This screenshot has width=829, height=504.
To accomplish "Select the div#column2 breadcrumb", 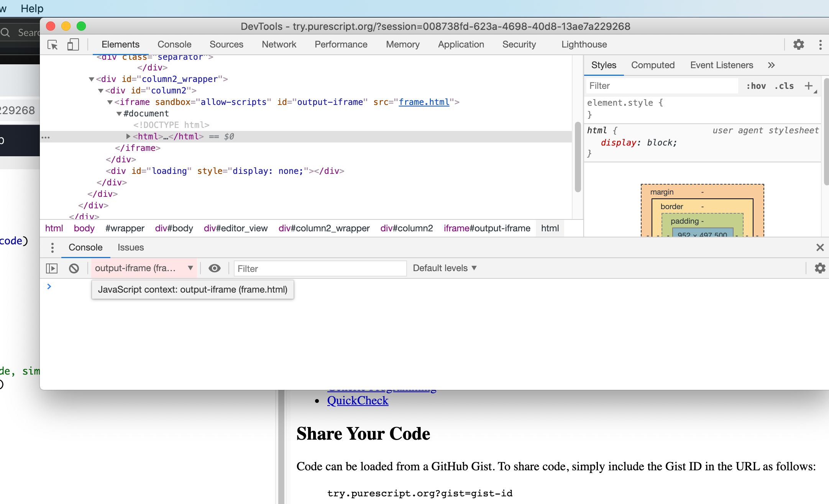I will [x=407, y=228].
